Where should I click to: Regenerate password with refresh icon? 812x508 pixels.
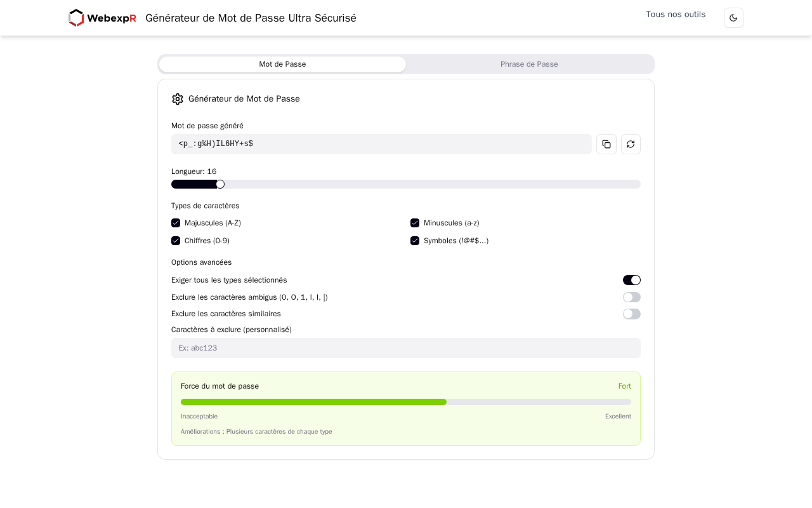coord(631,144)
